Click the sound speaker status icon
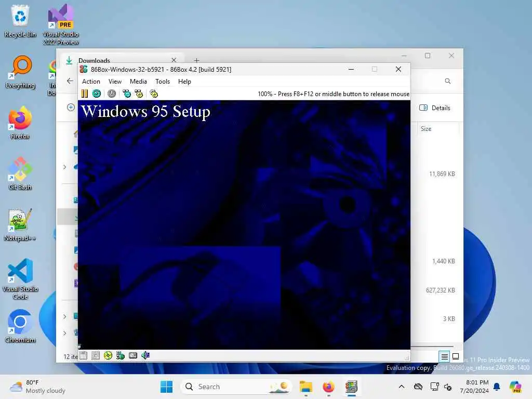This screenshot has height=399, width=532. 145,355
